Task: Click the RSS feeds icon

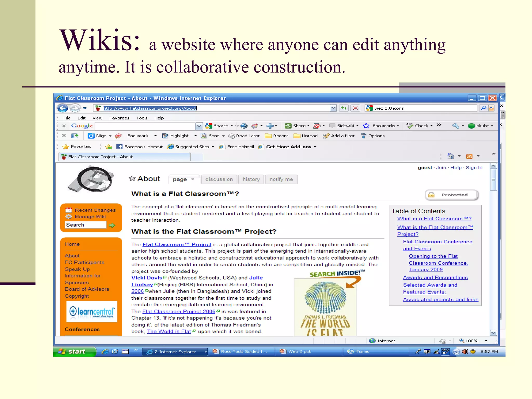Action: coord(469,156)
